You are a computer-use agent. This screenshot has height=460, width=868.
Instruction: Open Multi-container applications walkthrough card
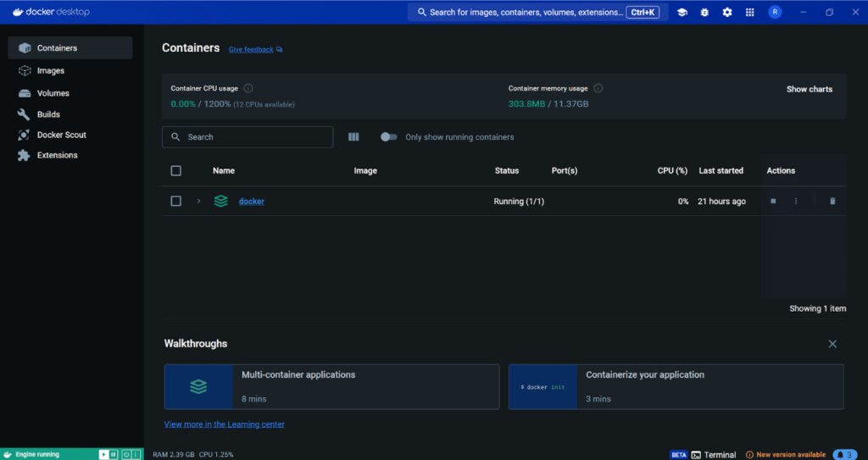tap(331, 386)
